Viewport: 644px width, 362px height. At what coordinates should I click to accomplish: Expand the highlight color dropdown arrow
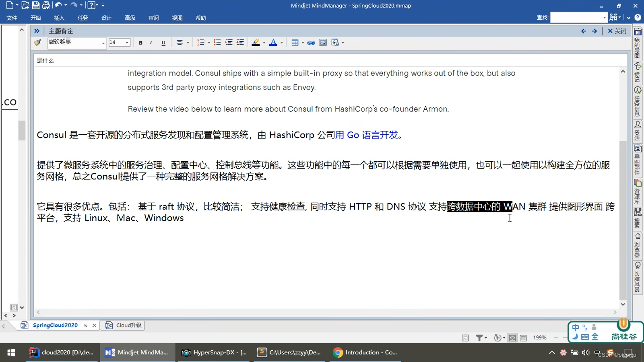pos(264,43)
